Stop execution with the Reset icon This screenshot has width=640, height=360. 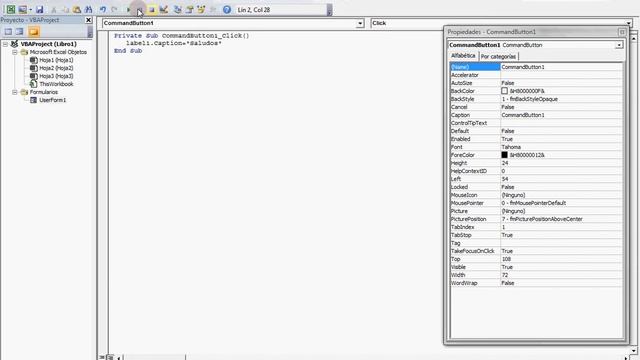tap(152, 9)
